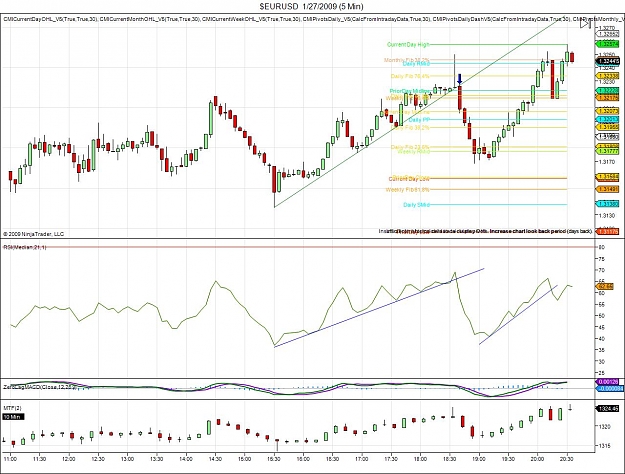
Task: Click the 16:30 time axis label
Action: click(x=333, y=459)
